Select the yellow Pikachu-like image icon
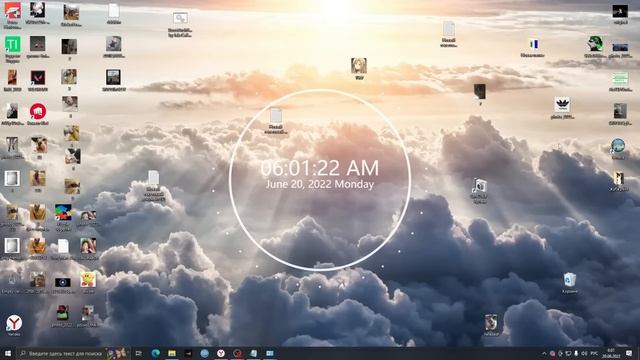This screenshot has width=640, height=360. coord(88,282)
